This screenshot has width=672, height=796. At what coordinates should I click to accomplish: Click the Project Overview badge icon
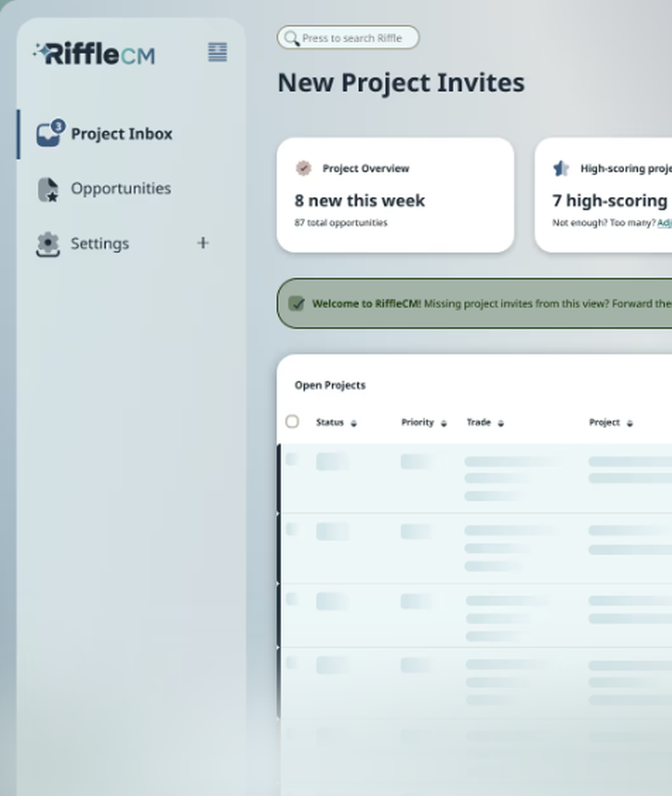coord(304,168)
